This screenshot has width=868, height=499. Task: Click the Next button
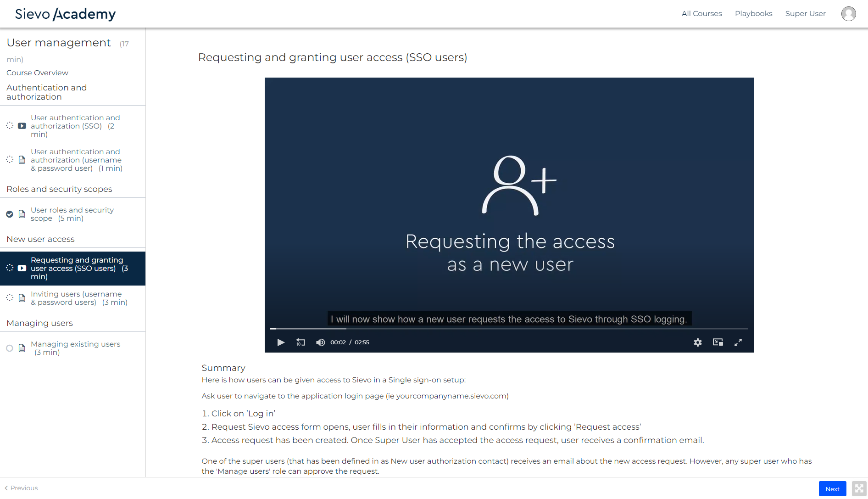click(832, 489)
